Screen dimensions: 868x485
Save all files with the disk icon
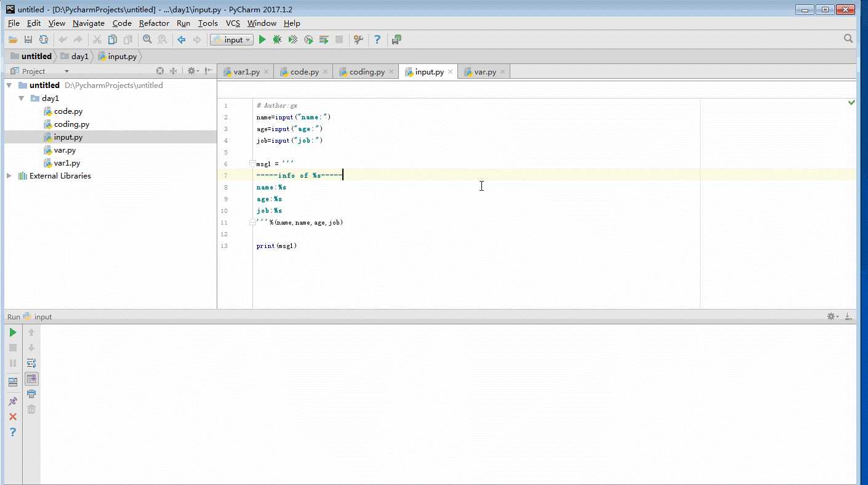28,39
